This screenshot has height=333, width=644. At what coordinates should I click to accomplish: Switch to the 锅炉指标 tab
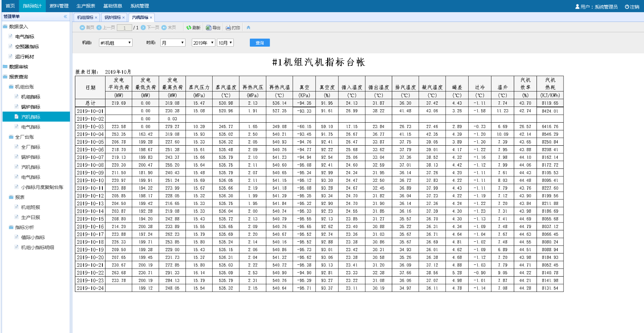coord(113,18)
